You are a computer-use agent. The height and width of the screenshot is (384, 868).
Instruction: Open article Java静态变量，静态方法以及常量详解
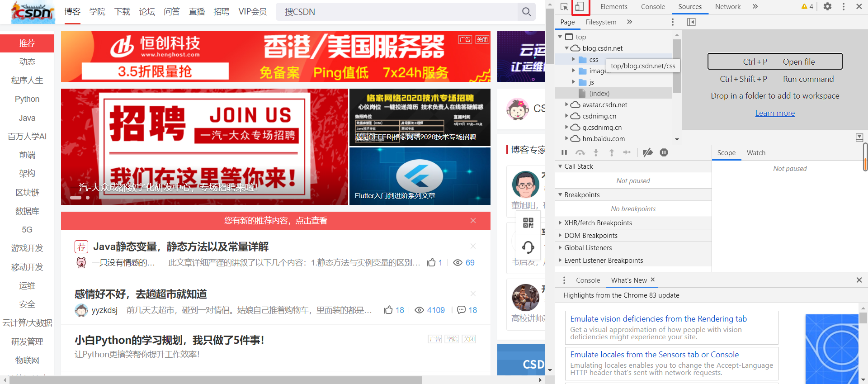[181, 247]
